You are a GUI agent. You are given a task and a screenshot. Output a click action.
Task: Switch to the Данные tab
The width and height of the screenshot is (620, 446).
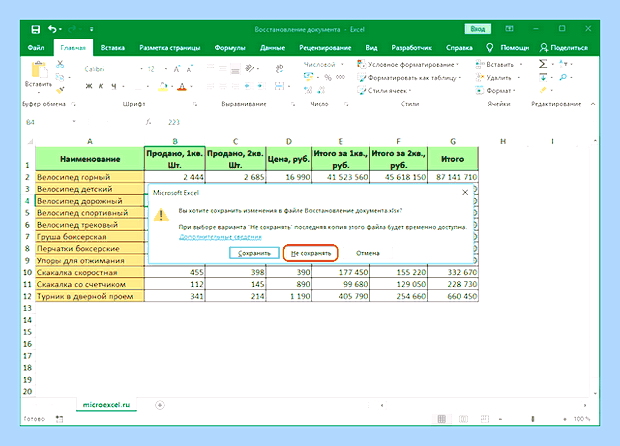[x=272, y=47]
